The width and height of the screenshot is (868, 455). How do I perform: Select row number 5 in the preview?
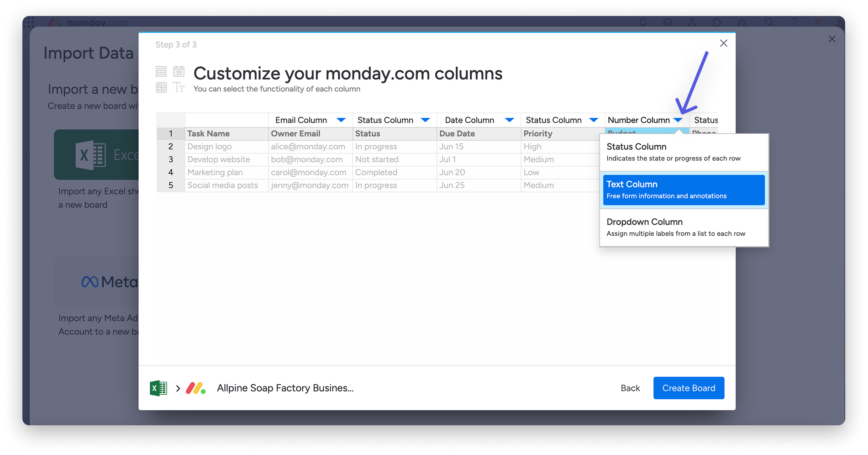pyautogui.click(x=171, y=185)
